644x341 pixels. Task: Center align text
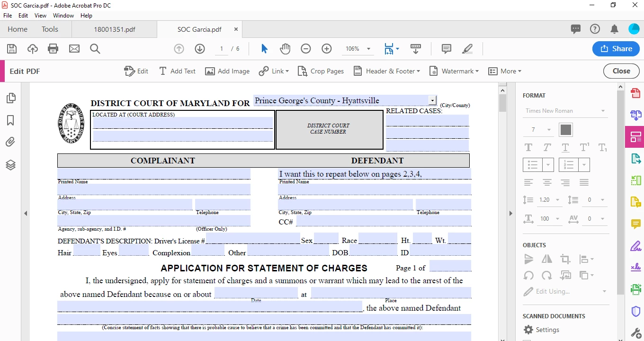(x=547, y=182)
